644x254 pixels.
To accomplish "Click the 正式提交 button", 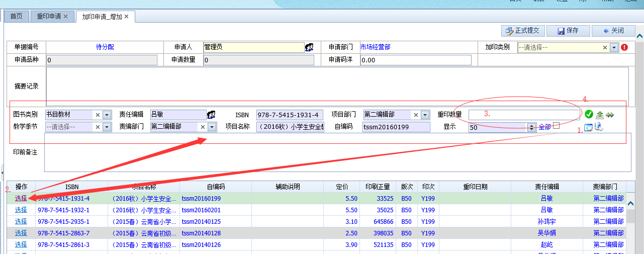I will (523, 31).
